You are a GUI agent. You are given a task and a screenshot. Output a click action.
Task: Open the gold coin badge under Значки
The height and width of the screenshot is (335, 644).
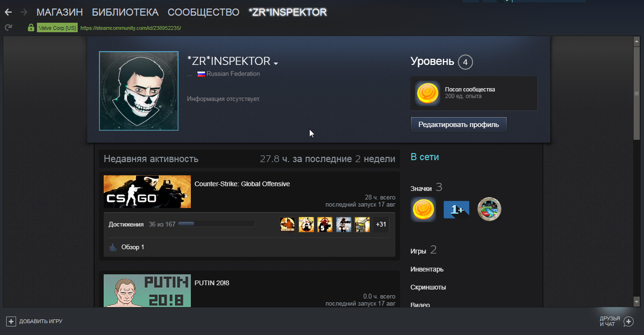point(422,209)
